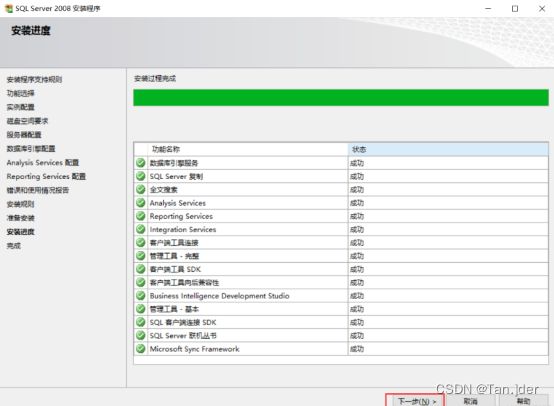Select the 服务器配置 step in sidebar
Image resolution: width=554 pixels, height=406 pixels.
click(24, 135)
